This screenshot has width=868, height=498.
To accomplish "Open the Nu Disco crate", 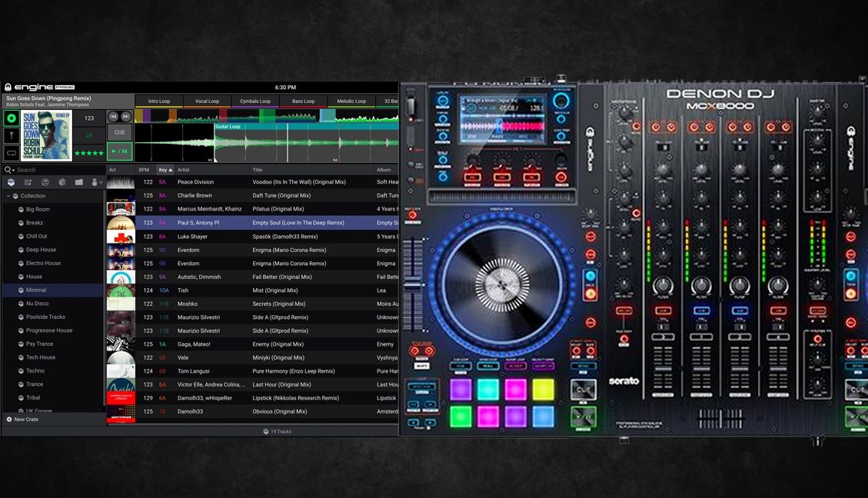I will coord(37,304).
